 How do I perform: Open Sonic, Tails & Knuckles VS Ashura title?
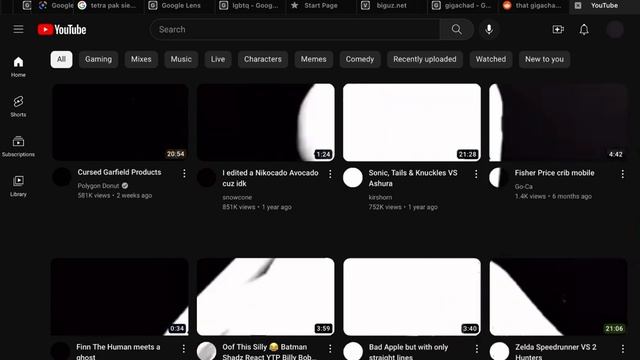[413, 178]
